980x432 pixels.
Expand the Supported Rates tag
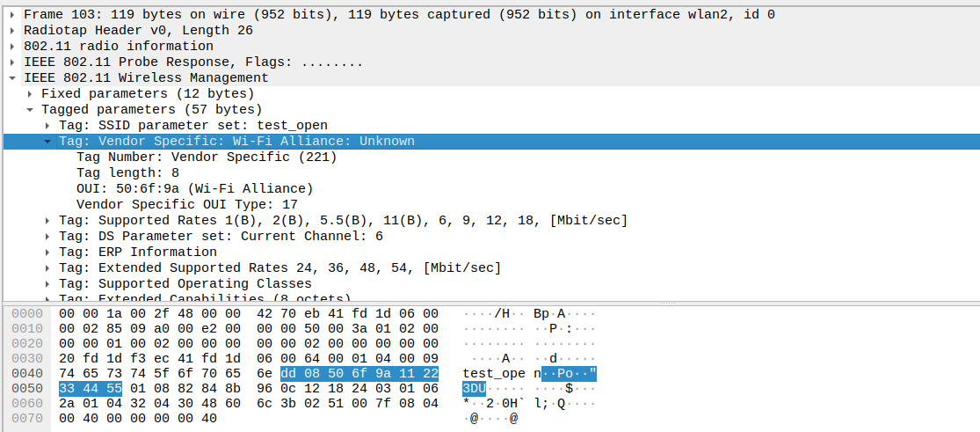(47, 221)
